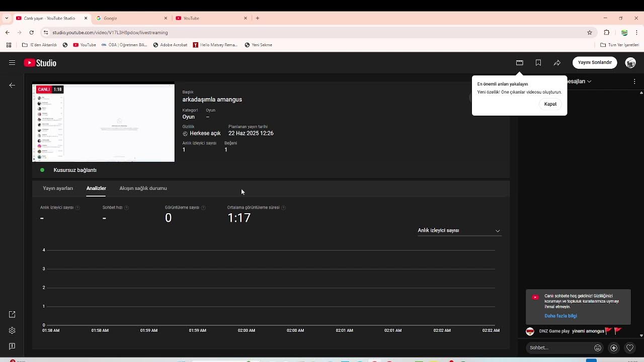The height and width of the screenshot is (362, 644).
Task: Open the create highlights clip icon
Action: (520, 63)
